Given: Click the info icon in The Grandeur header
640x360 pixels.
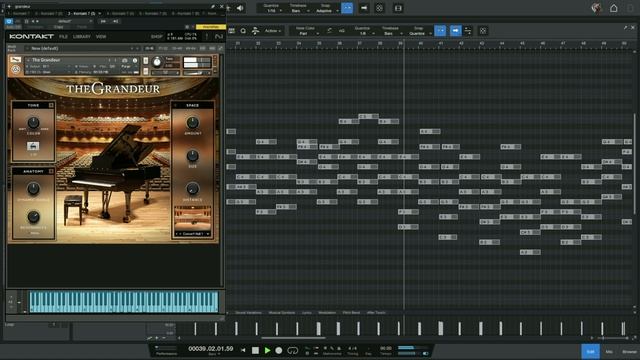Looking at the screenshot, I should (135, 60).
